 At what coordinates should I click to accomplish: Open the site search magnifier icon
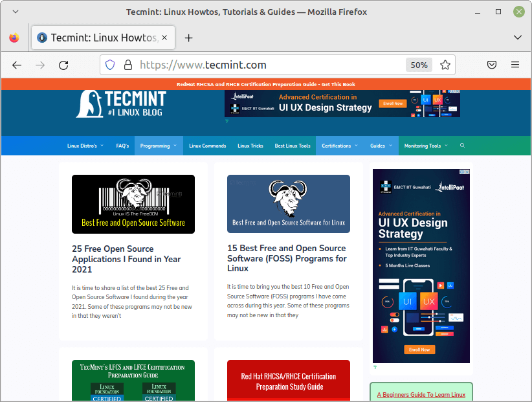(462, 146)
